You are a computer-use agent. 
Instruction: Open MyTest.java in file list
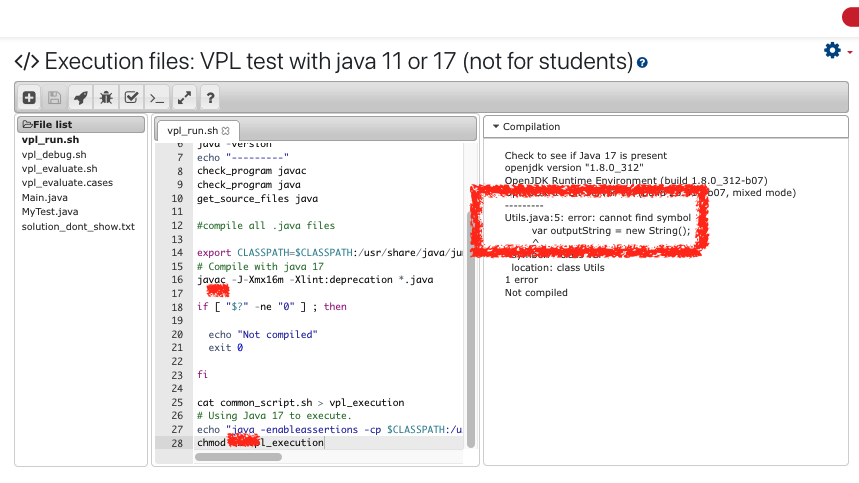[50, 211]
